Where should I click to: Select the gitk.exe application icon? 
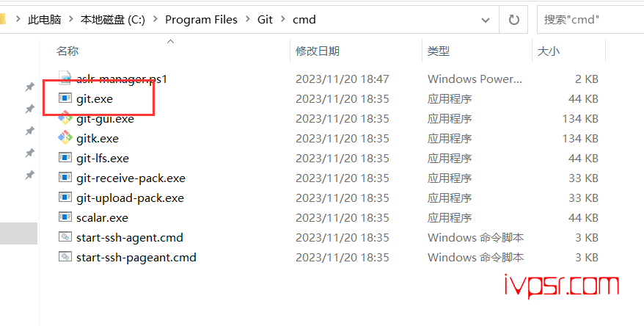point(65,138)
